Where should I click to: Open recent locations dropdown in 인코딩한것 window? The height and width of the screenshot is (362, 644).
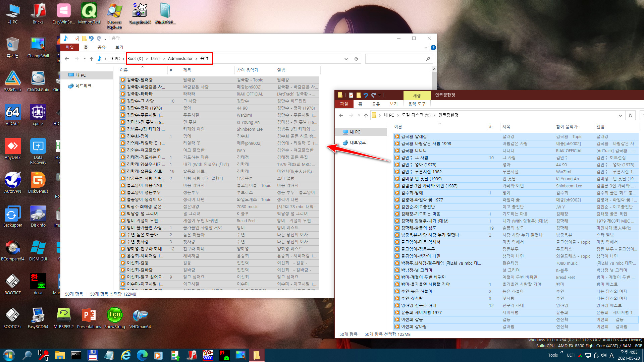[x=359, y=115]
